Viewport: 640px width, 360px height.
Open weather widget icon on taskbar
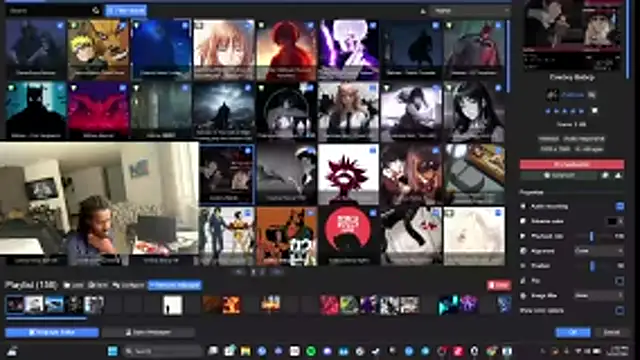click(x=12, y=351)
